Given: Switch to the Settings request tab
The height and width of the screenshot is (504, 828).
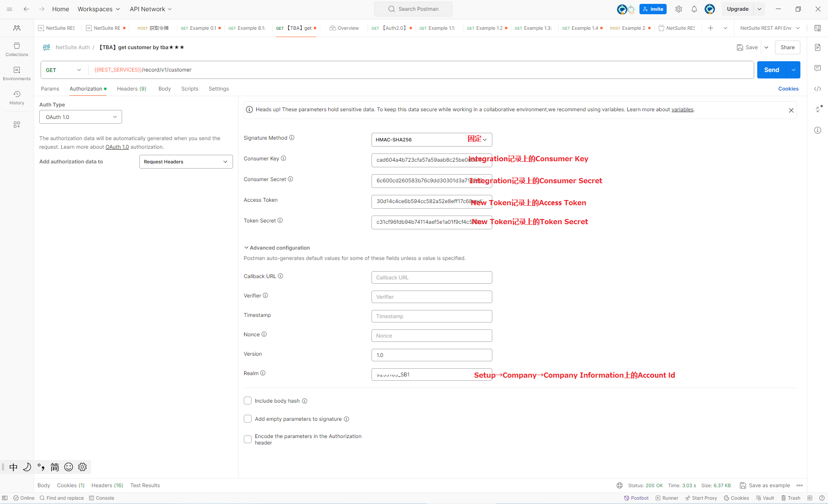Looking at the screenshot, I should coord(219,89).
